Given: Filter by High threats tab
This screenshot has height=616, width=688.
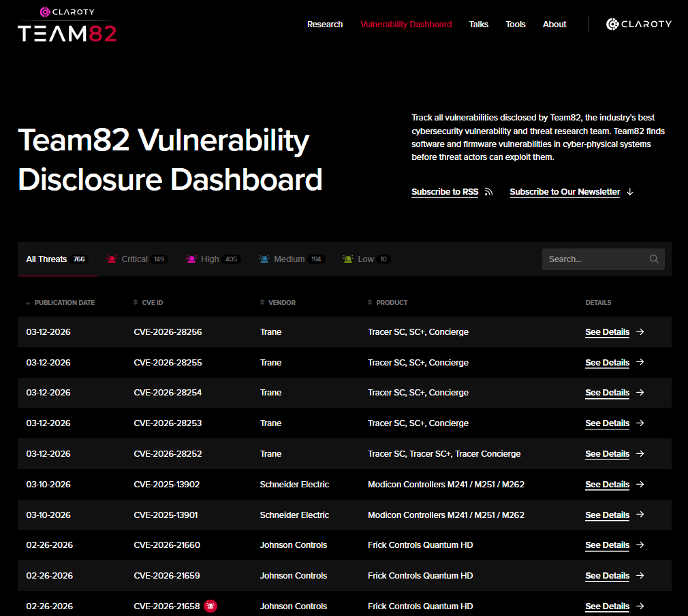Looking at the screenshot, I should click(213, 259).
